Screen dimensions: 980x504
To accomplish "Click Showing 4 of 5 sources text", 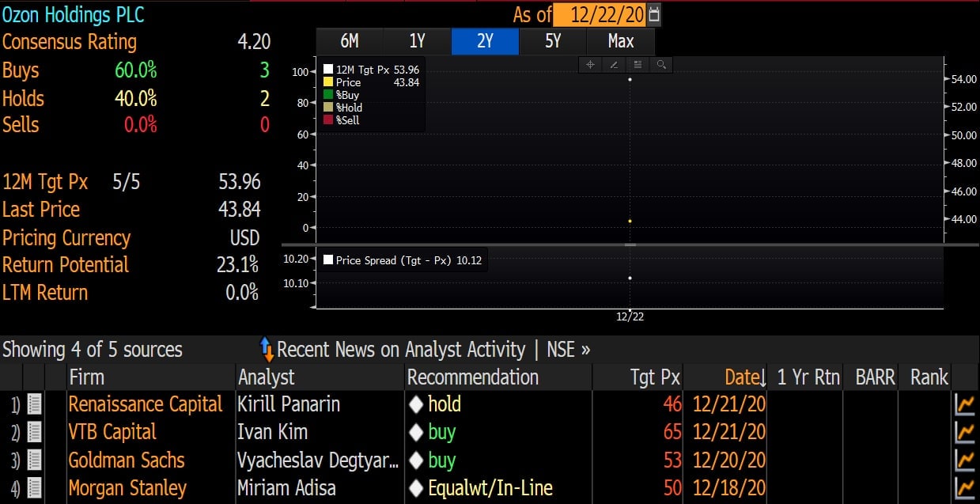I will (x=93, y=350).
